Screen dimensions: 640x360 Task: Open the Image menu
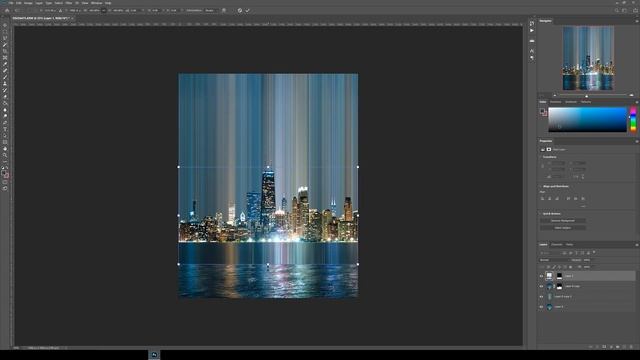(x=28, y=3)
